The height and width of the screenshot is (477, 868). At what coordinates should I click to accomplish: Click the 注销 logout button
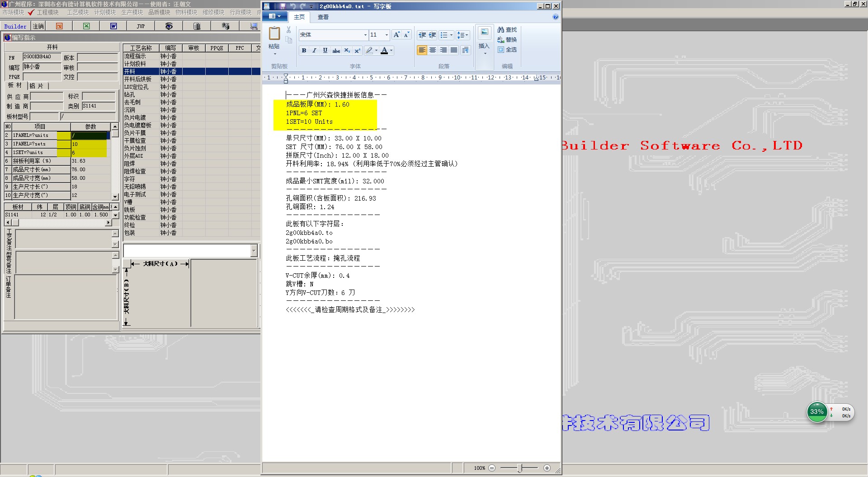point(38,26)
